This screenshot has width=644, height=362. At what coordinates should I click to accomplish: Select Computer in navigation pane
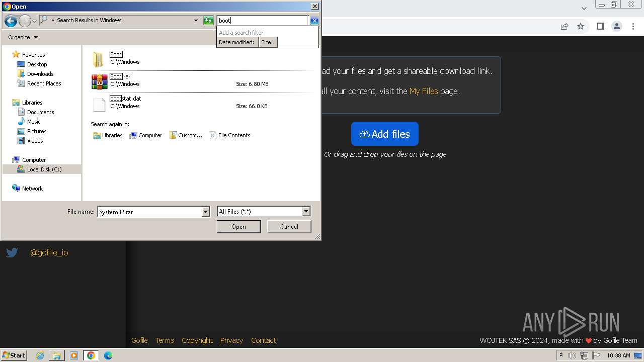[x=34, y=160]
